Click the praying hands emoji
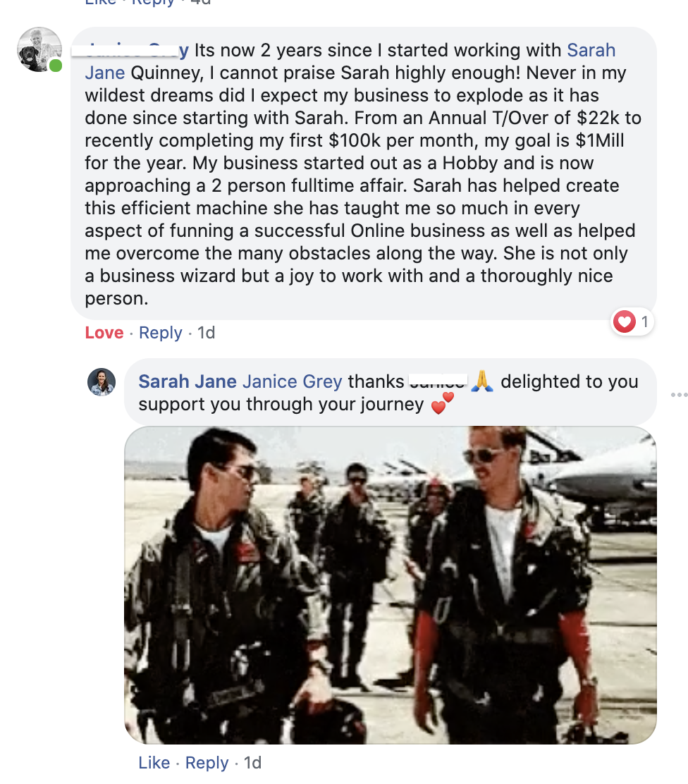This screenshot has width=688, height=784. [x=482, y=381]
